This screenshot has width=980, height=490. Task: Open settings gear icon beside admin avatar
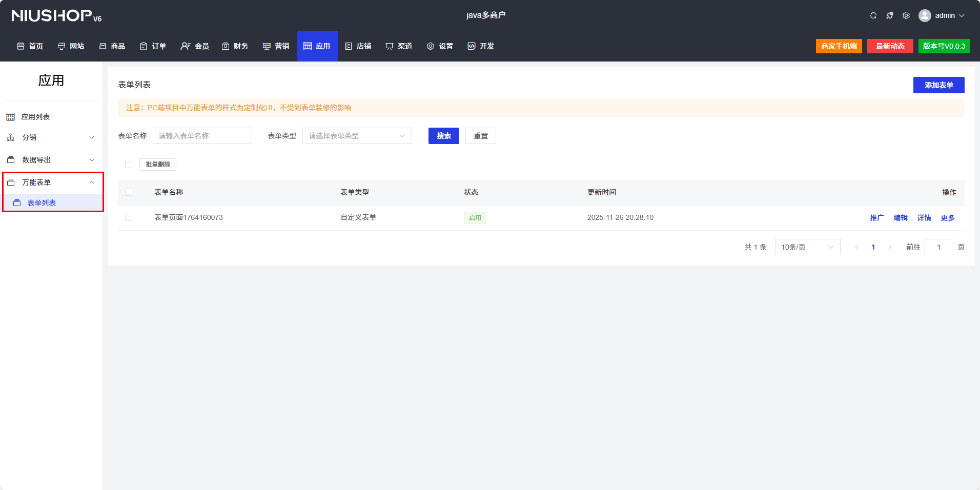pos(906,15)
